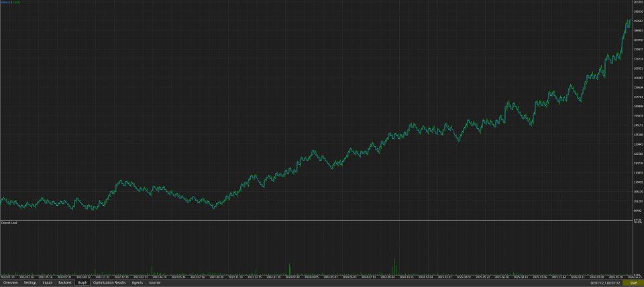This screenshot has width=644, height=287.
Task: Click the Equity legend label
Action: click(16, 2)
